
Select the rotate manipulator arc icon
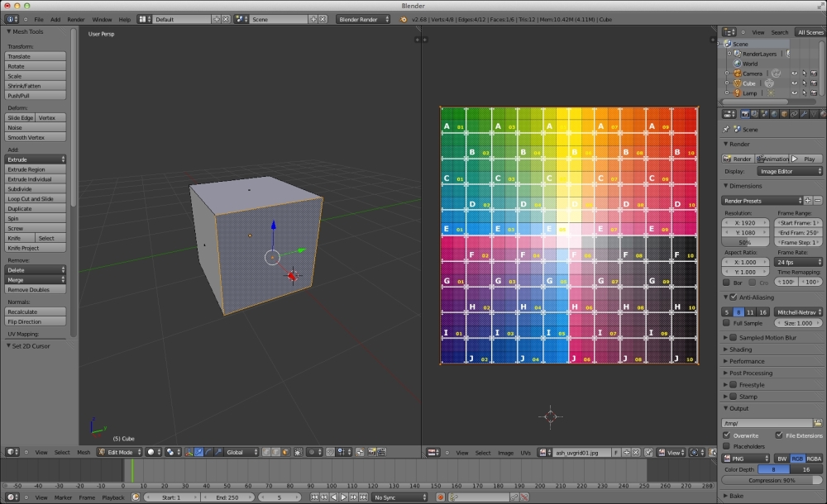tap(208, 452)
